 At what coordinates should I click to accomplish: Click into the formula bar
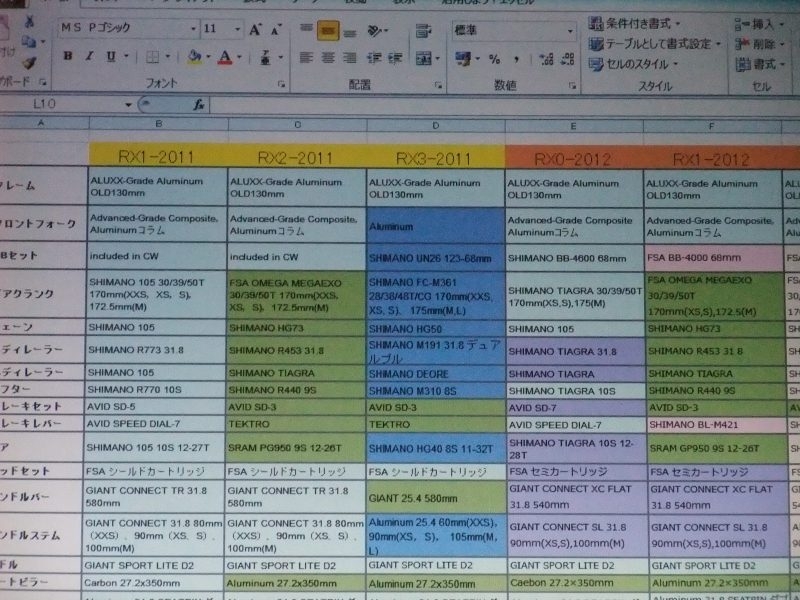click(x=504, y=106)
